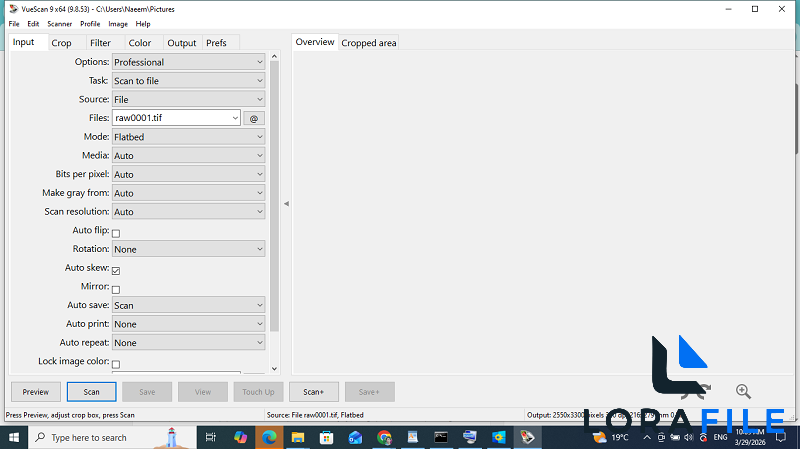Image resolution: width=800 pixels, height=449 pixels.
Task: Open the Mode dropdown showing Flatbed
Action: click(188, 137)
